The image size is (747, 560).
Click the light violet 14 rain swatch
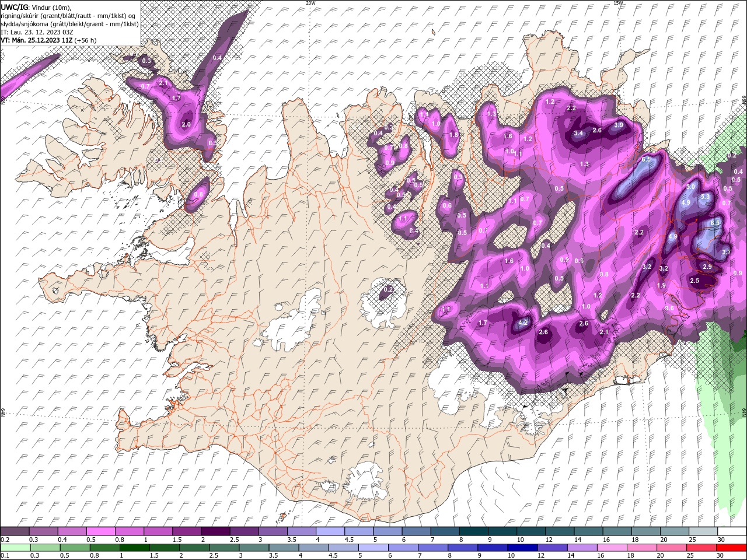(x=582, y=548)
